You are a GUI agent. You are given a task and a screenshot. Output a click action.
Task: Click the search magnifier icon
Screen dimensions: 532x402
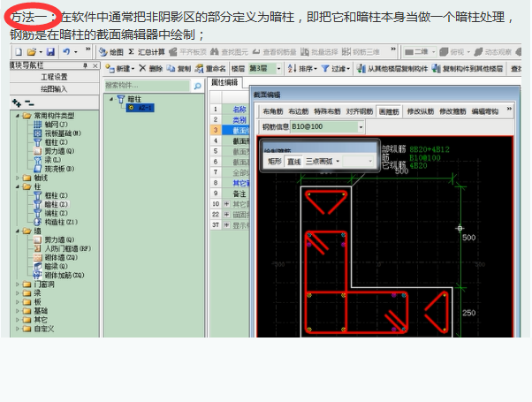197,86
